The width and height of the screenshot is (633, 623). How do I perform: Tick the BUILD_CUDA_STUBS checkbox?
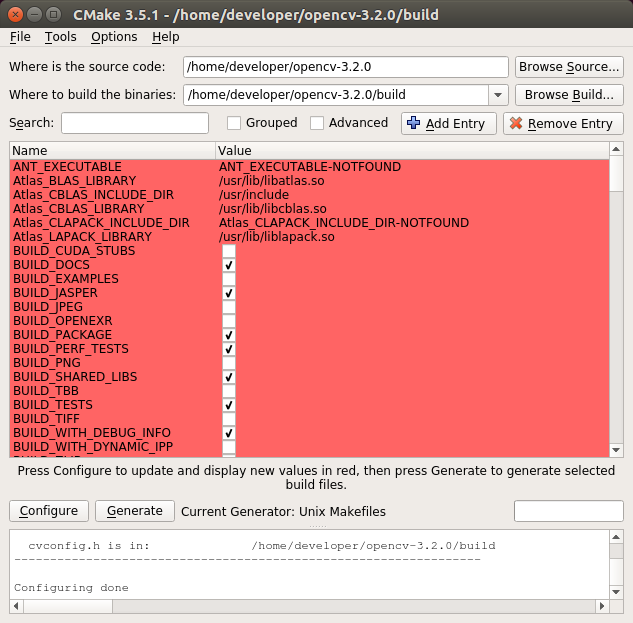coord(229,251)
